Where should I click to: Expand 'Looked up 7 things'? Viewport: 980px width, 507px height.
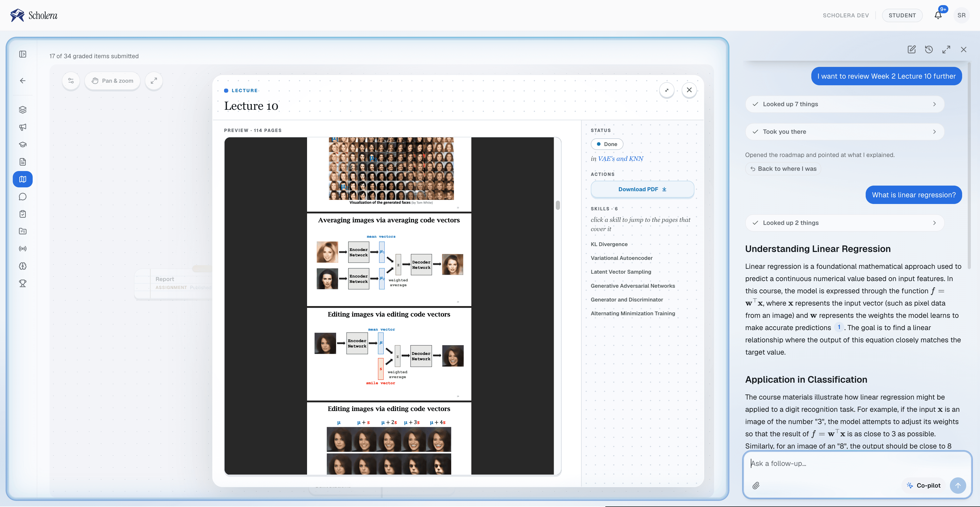[x=844, y=104]
